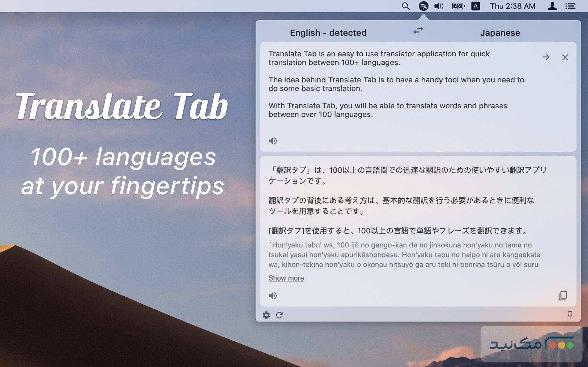Image resolution: width=588 pixels, height=367 pixels.
Task: Swap translation direction with the arrows icon
Action: point(418,31)
